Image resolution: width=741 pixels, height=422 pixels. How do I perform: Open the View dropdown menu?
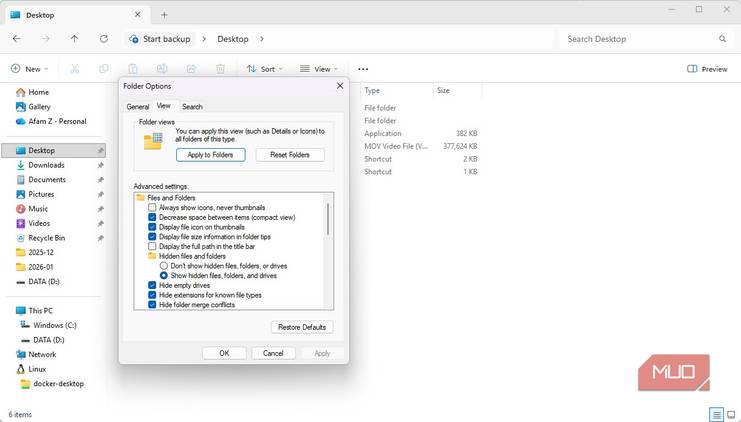click(x=319, y=69)
